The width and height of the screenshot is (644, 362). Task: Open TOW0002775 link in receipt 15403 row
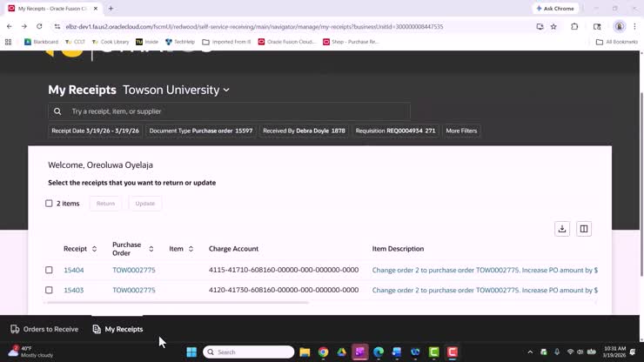pos(134,290)
